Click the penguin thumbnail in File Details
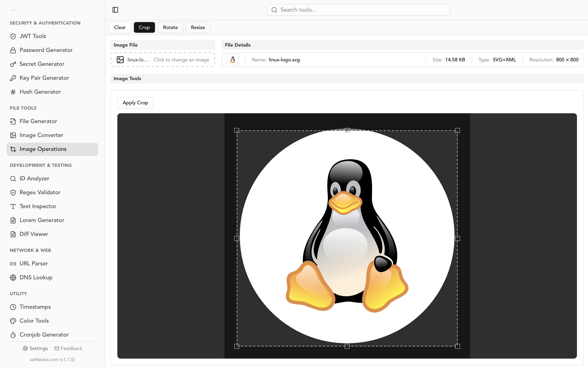588x368 pixels. 233,60
